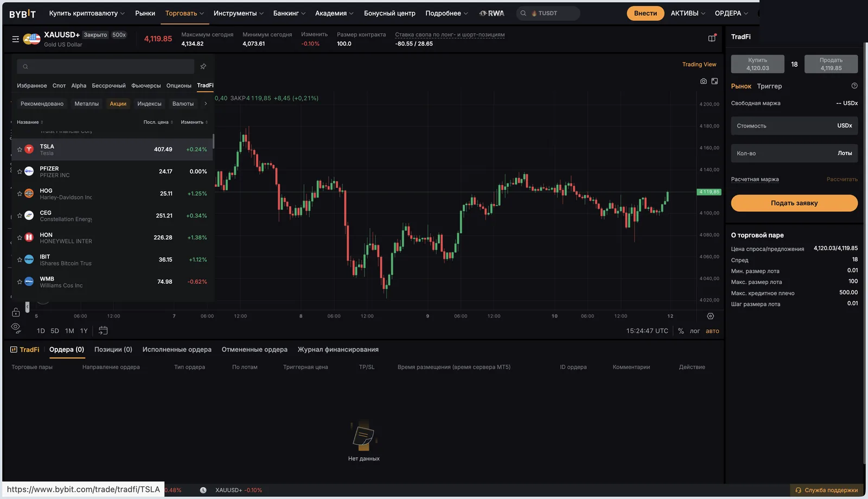
Task: Expand the Tools dropdown menu
Action: [x=239, y=14]
